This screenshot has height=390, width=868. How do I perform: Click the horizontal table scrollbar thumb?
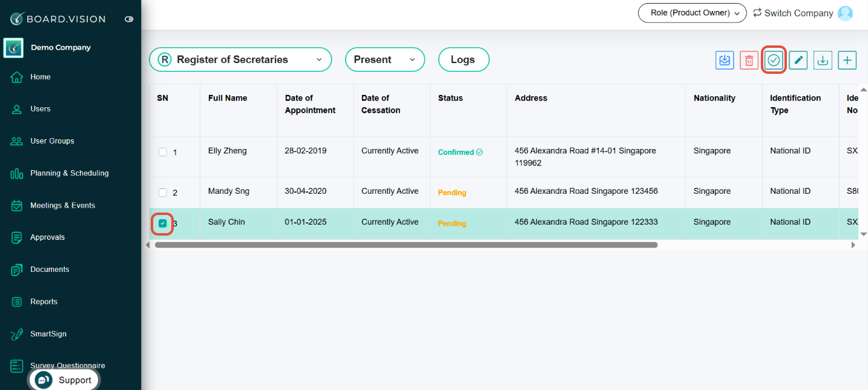click(x=406, y=245)
